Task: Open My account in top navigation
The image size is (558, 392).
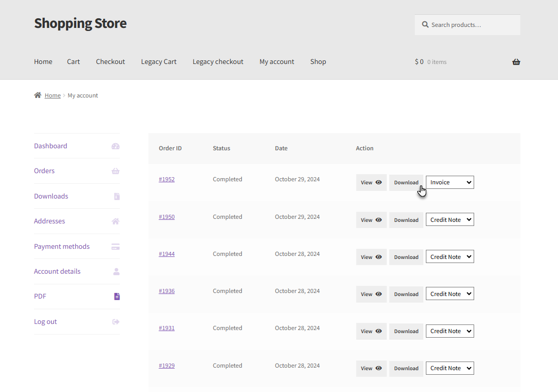Action: click(277, 61)
